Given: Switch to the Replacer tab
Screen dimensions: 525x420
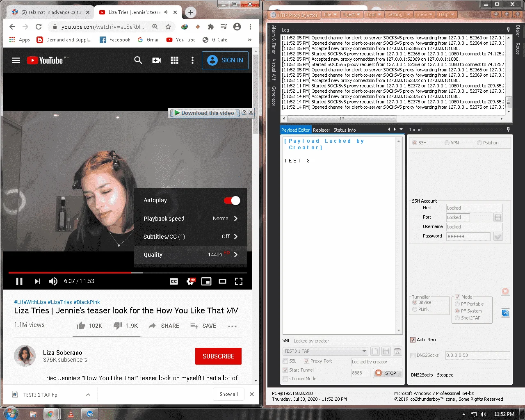Looking at the screenshot, I should 322,130.
